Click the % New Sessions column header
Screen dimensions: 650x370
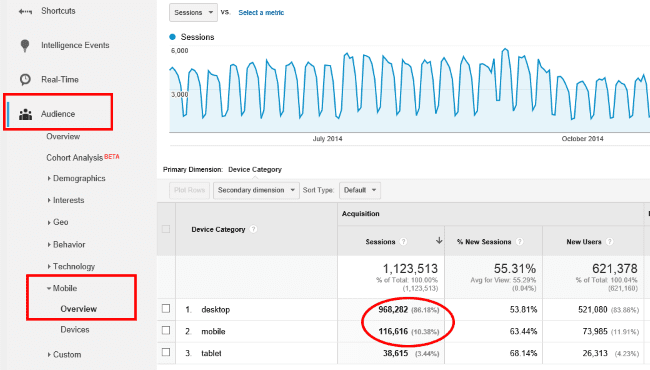[x=484, y=242]
